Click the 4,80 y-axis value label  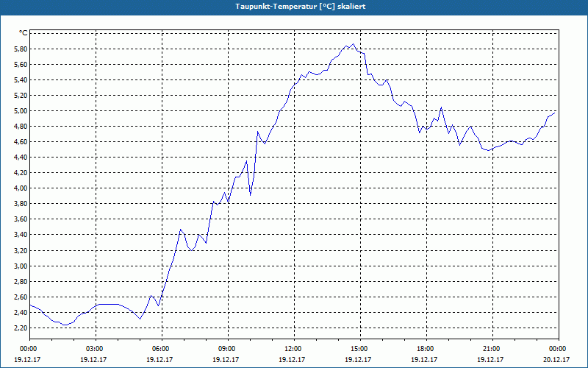tap(21, 127)
